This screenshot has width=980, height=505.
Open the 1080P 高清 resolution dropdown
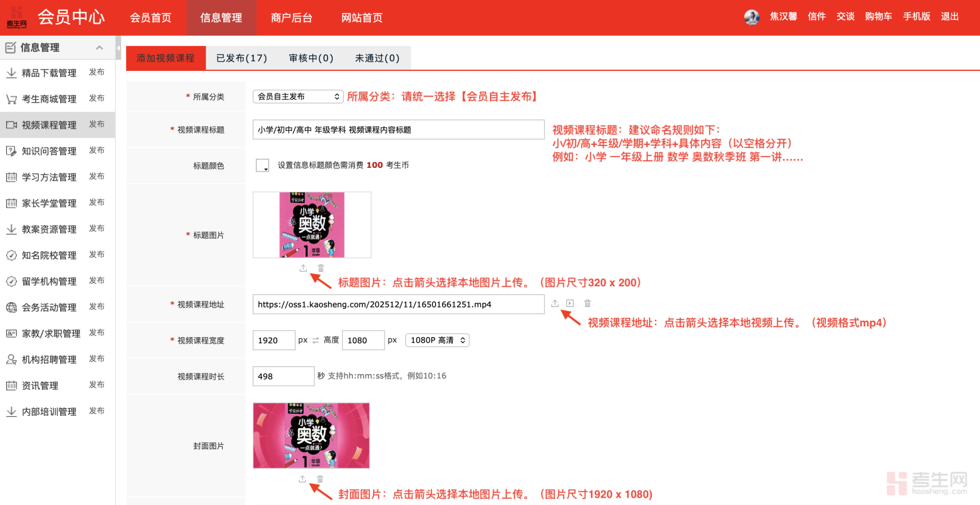(437, 340)
